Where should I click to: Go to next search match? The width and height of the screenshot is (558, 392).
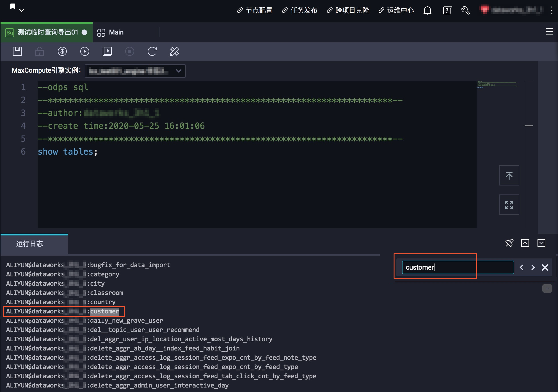point(533,267)
